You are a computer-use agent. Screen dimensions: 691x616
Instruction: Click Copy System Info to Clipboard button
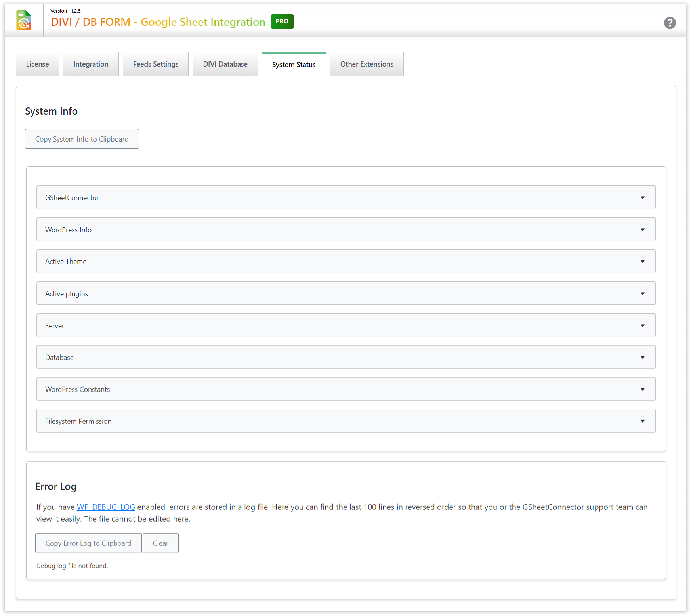coord(82,139)
